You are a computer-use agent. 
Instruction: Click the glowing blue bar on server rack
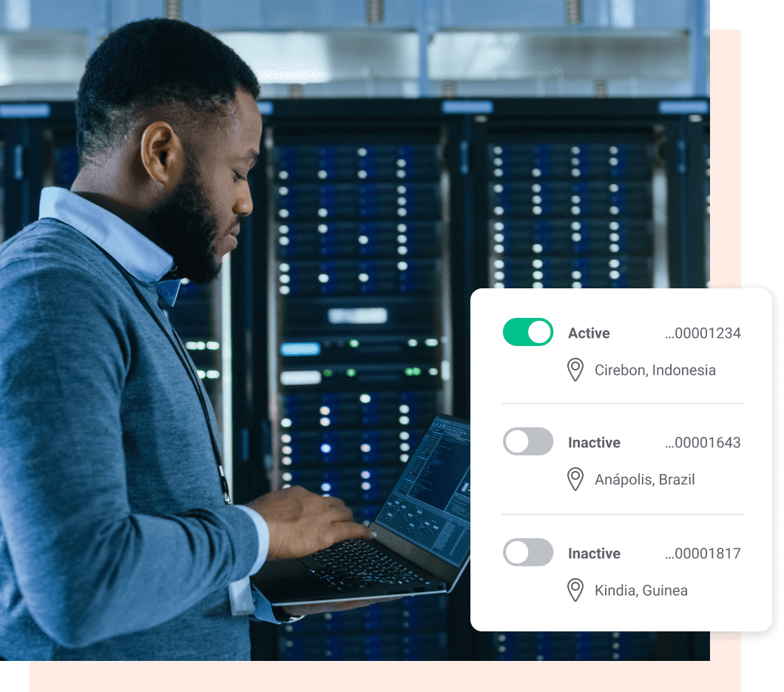[x=300, y=349]
